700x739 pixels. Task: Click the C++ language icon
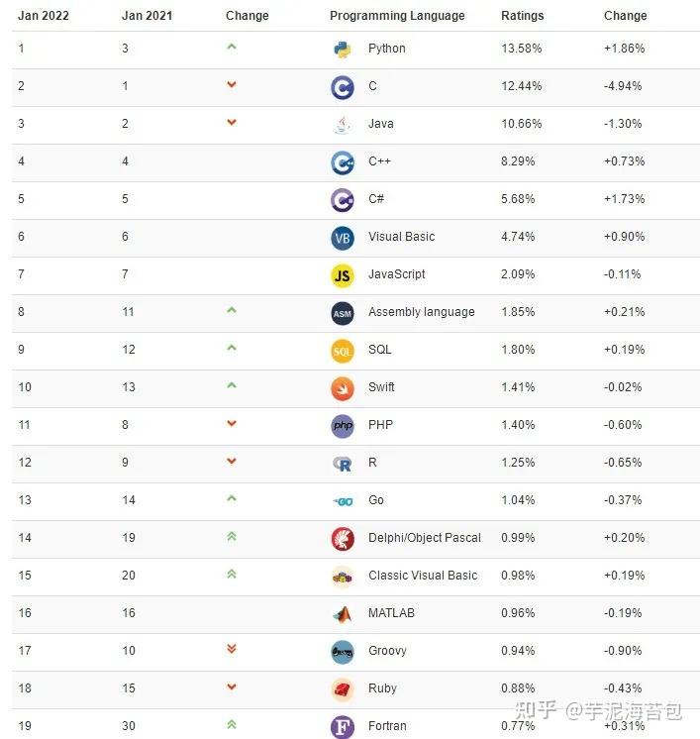pyautogui.click(x=343, y=161)
